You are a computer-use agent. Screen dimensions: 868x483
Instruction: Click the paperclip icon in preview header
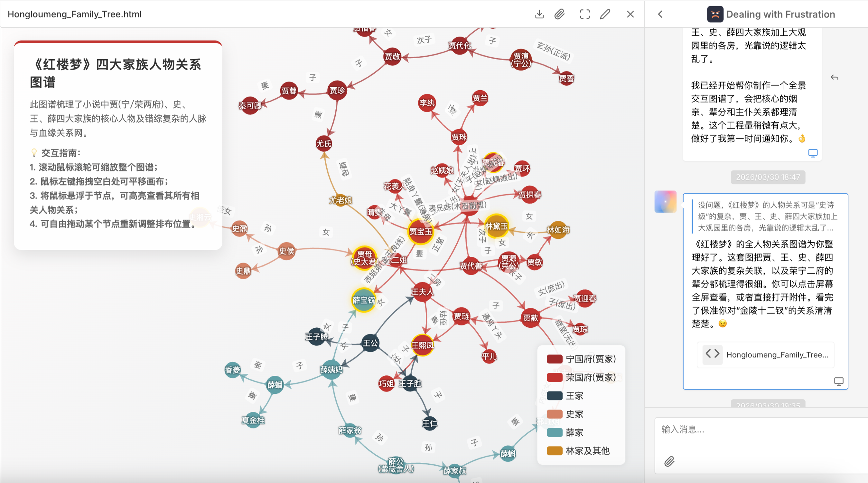point(559,14)
